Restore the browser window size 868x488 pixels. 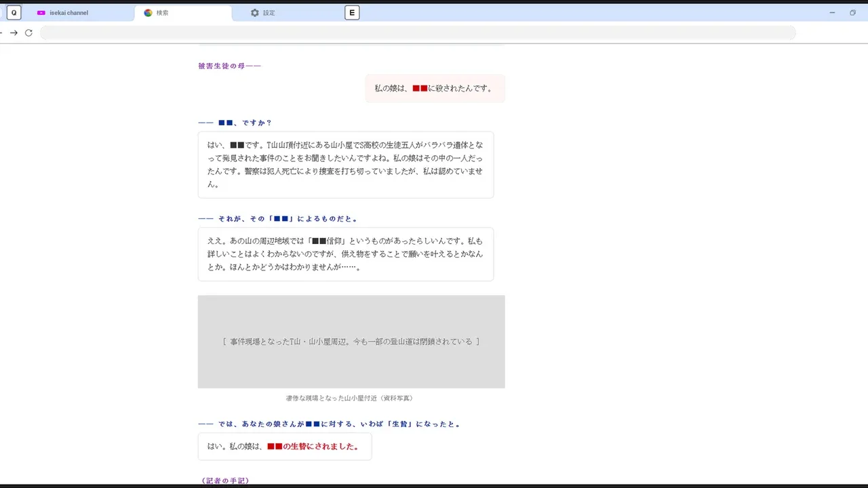click(x=852, y=13)
